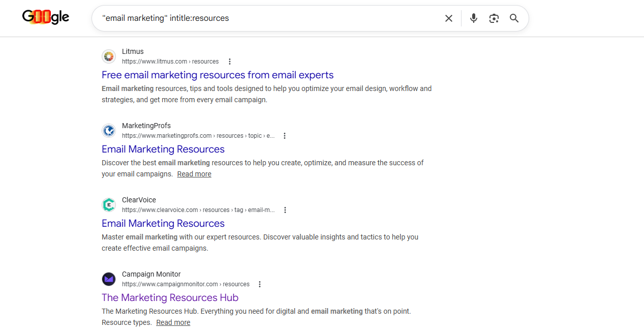
Task: Click Read more under the Campaign Monitor snippet
Action: tap(173, 322)
